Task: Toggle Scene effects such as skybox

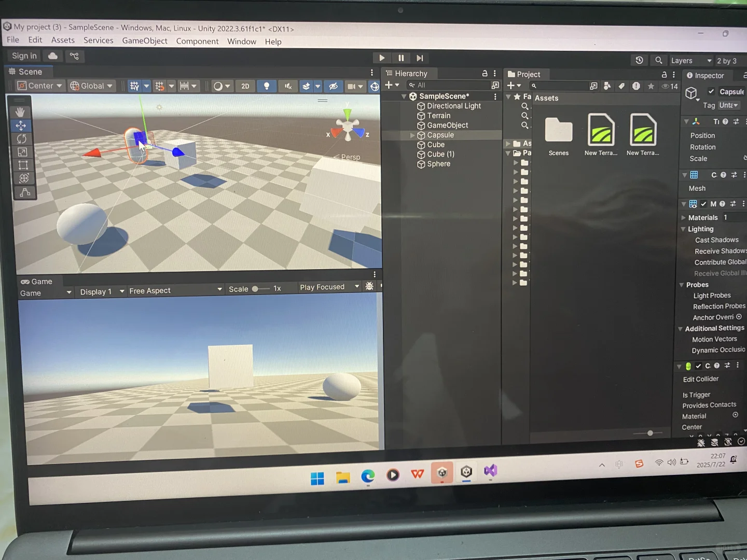Action: (307, 87)
